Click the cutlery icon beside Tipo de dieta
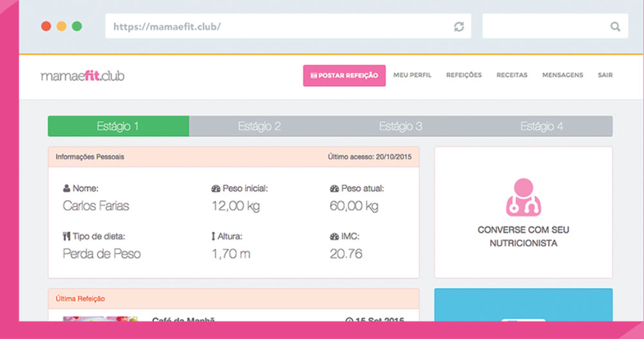The width and height of the screenshot is (644, 339). point(66,236)
